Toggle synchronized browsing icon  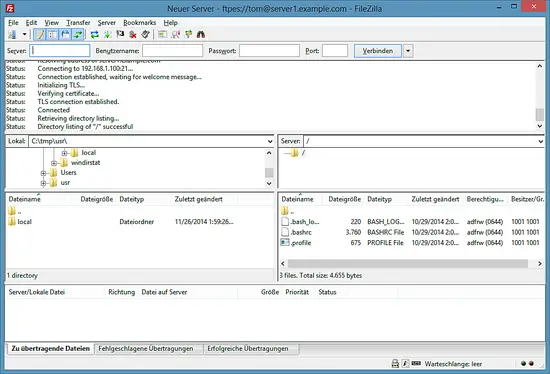pos(188,34)
